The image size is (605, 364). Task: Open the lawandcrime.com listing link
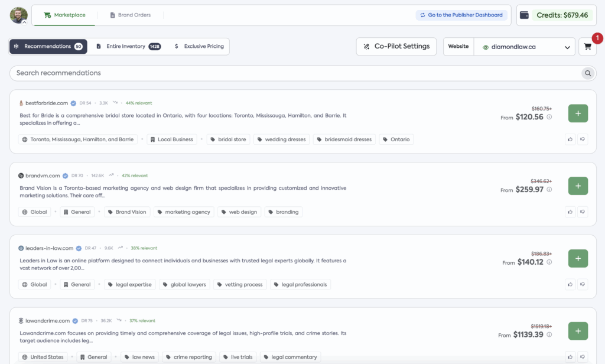click(x=47, y=321)
